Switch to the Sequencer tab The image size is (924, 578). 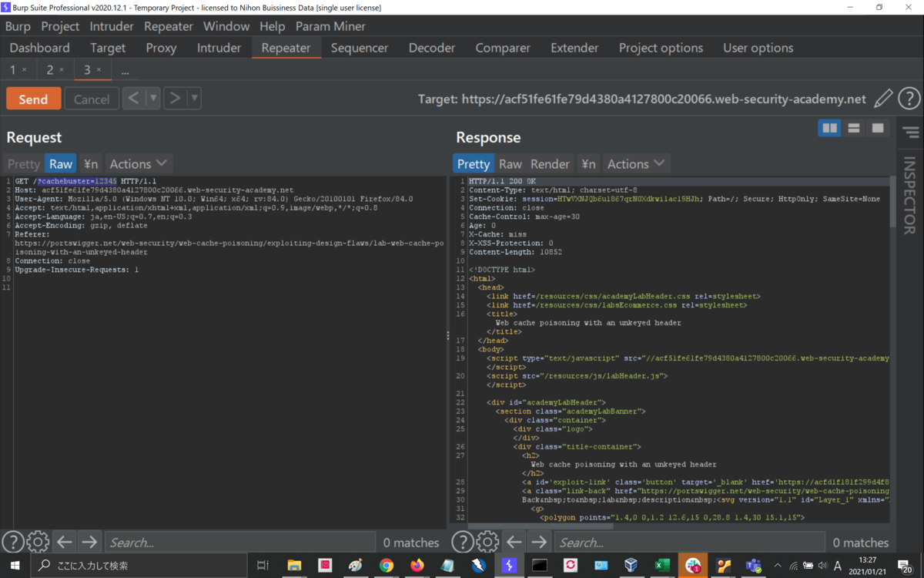click(x=360, y=48)
